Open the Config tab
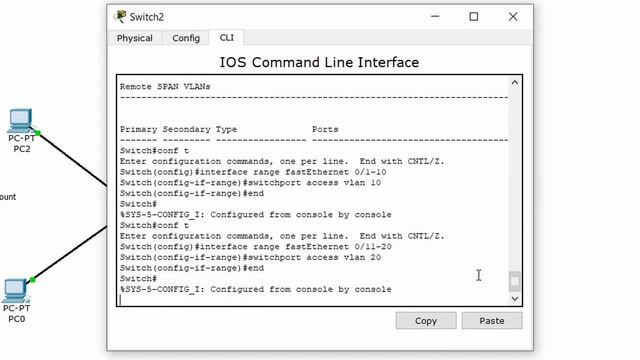Screen dimensions: 640x360 [186, 38]
